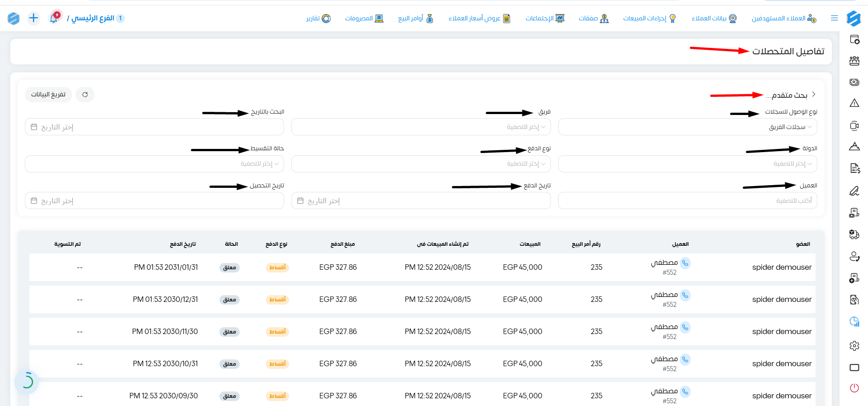The width and height of the screenshot is (868, 406).
Task: Open عروض أسعار العملاء menu
Action: pyautogui.click(x=479, y=18)
